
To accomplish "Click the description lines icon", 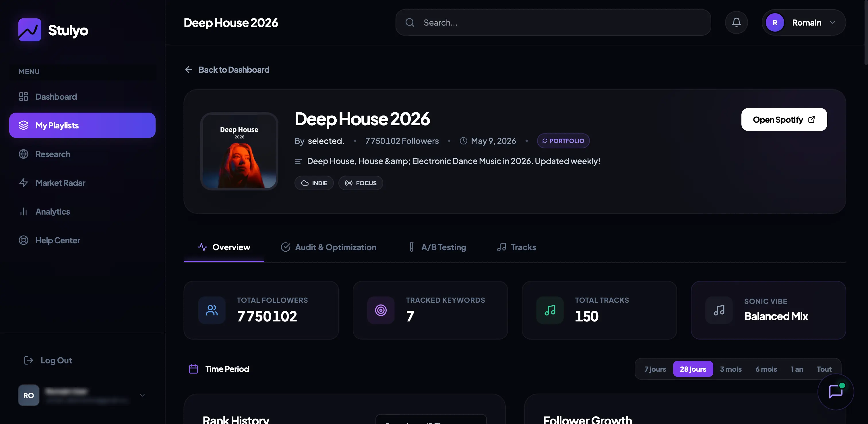I will [298, 161].
